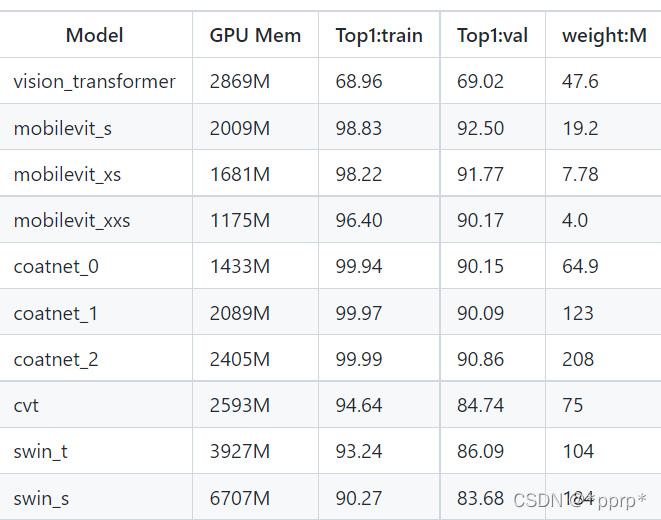Select the swin_s row label
Screen dimensions: 661x520
click(41, 499)
